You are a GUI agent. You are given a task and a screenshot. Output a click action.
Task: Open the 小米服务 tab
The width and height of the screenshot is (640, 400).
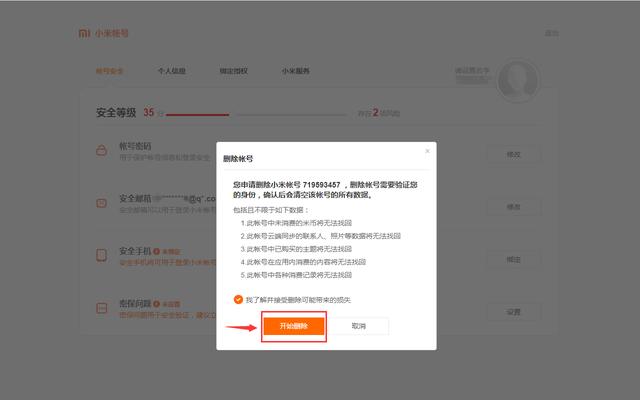tap(296, 71)
